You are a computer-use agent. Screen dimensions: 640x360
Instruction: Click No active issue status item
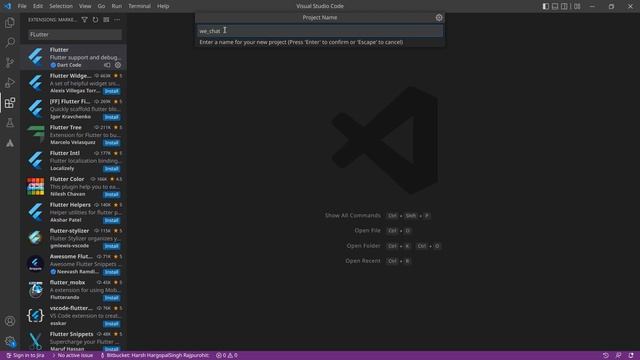pyautogui.click(x=72, y=356)
